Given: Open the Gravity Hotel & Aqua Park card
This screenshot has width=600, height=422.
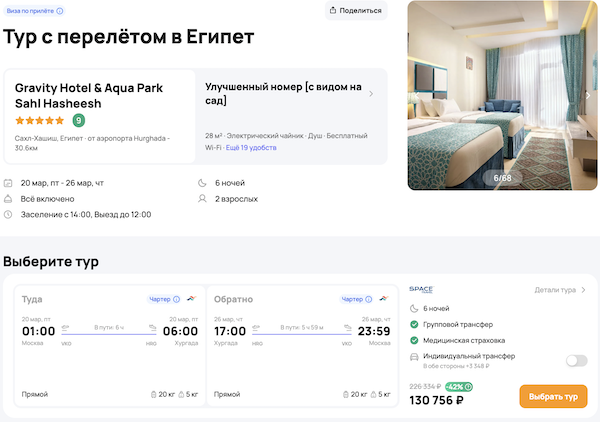Looking at the screenshot, I should click(100, 115).
